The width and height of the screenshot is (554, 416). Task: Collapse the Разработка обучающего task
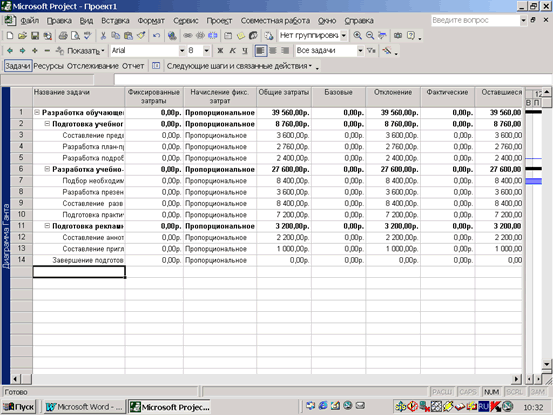pyautogui.click(x=37, y=112)
